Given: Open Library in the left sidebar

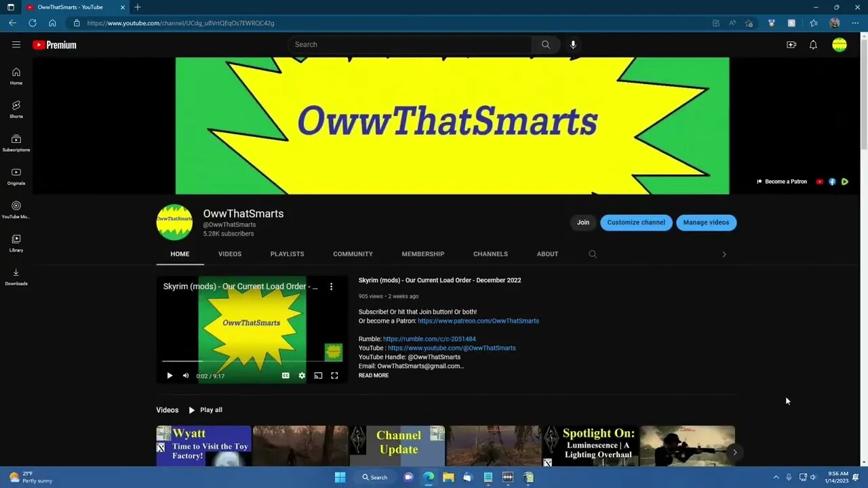Looking at the screenshot, I should 16,243.
